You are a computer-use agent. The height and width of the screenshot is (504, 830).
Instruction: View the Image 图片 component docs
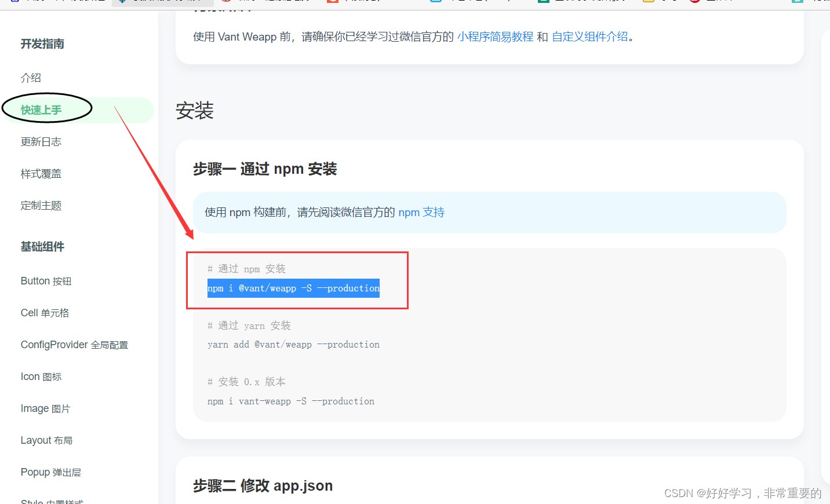point(45,408)
